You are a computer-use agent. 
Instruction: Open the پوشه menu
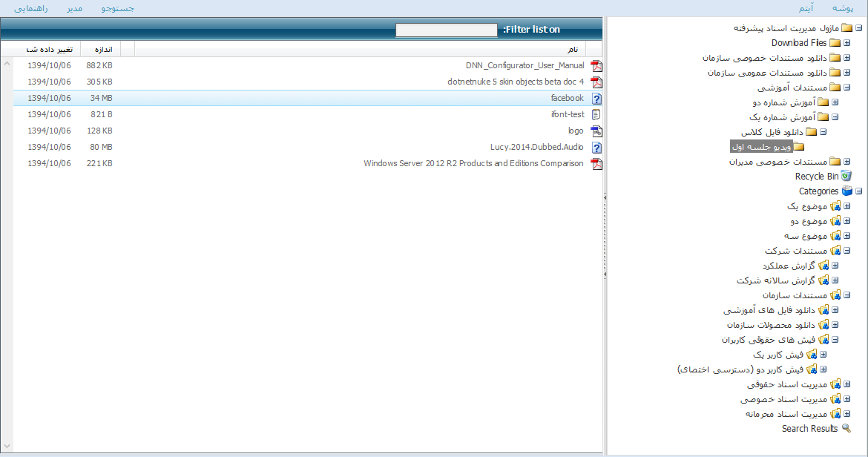coord(844,8)
